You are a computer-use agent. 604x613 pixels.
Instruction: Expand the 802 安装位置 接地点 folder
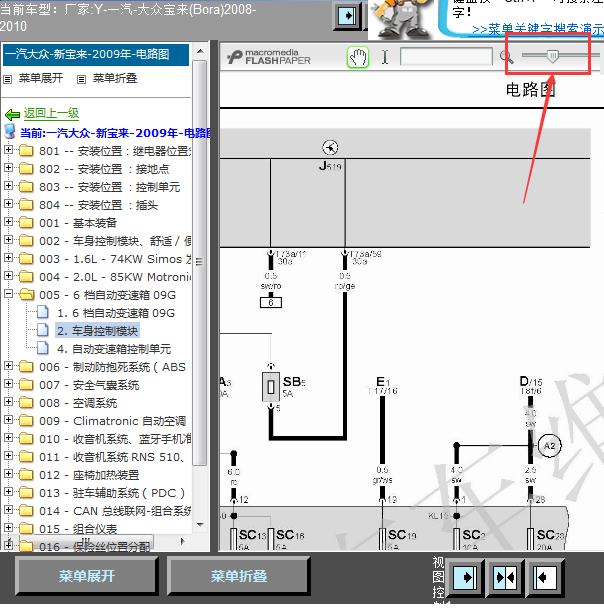(x=8, y=167)
